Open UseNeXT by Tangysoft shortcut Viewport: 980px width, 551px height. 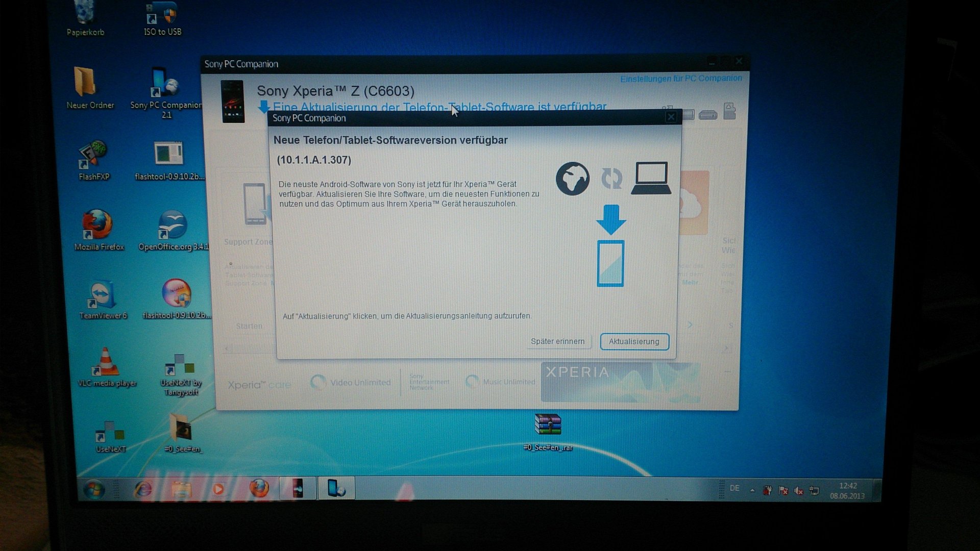click(181, 375)
